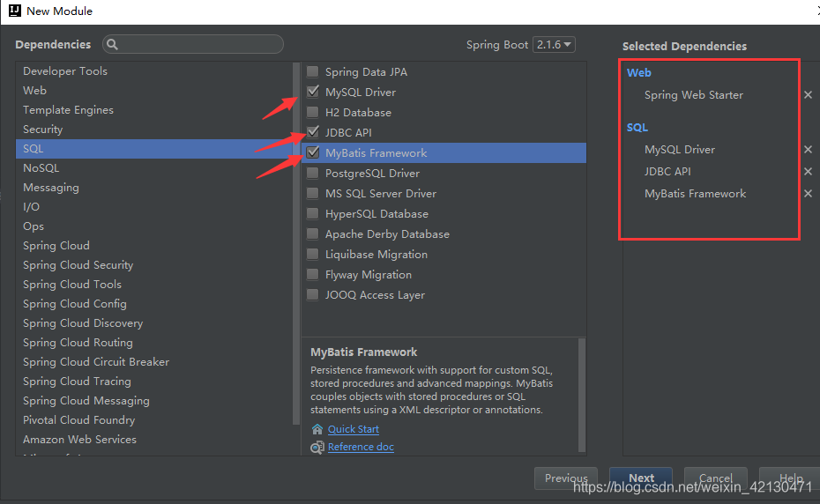Image resolution: width=820 pixels, height=504 pixels.
Task: Select the SQL category
Action: point(153,149)
